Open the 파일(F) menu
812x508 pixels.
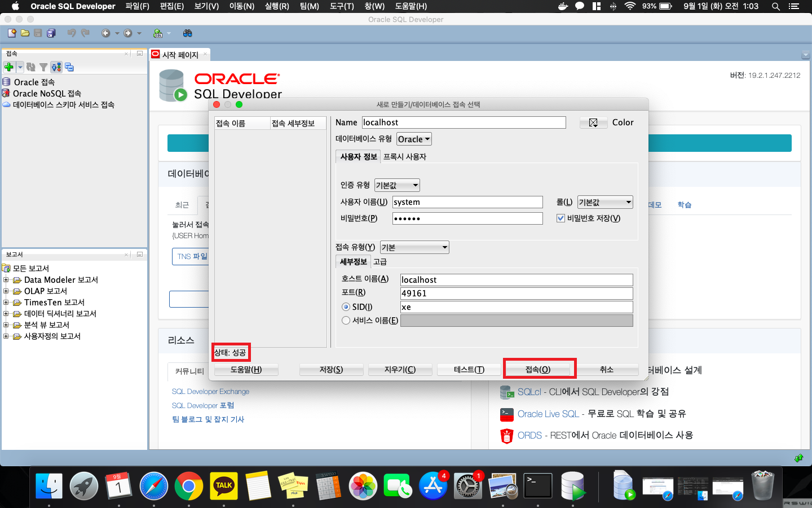coord(137,6)
